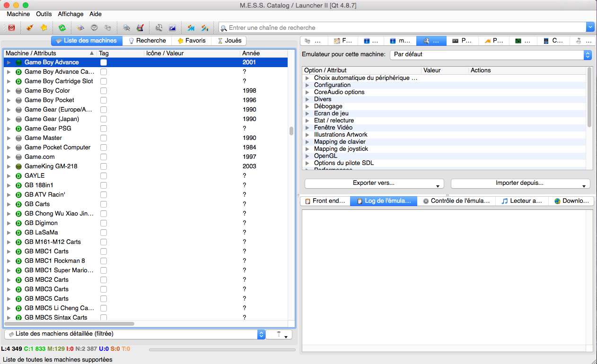Image resolution: width=597 pixels, height=364 pixels.
Task: Tick the Tag checkbox for GB Carts
Action: pos(104,204)
